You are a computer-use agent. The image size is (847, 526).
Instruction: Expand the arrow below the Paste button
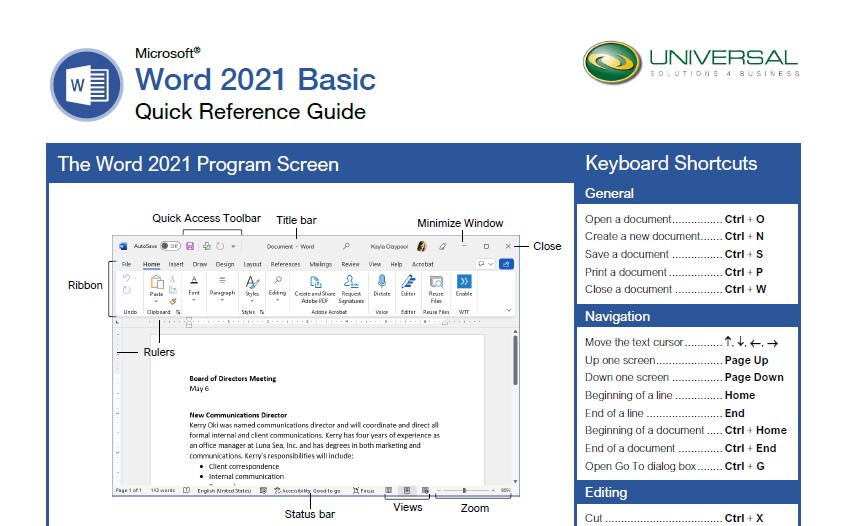157,301
